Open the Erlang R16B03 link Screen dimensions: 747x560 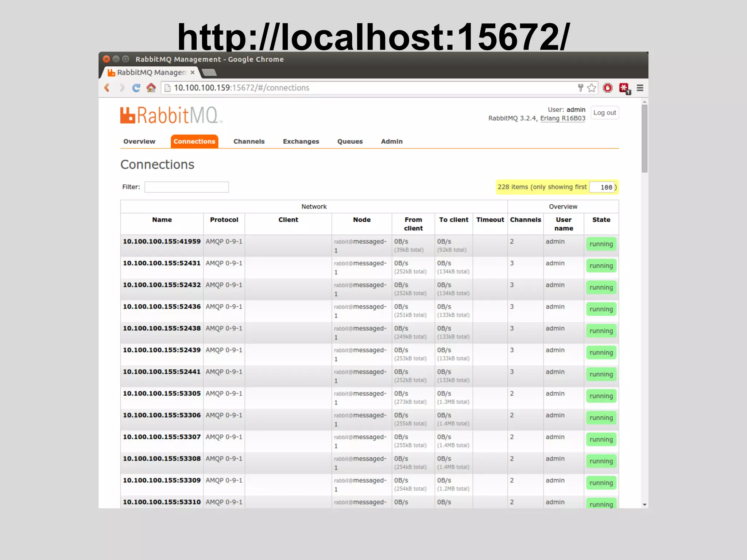click(x=562, y=118)
